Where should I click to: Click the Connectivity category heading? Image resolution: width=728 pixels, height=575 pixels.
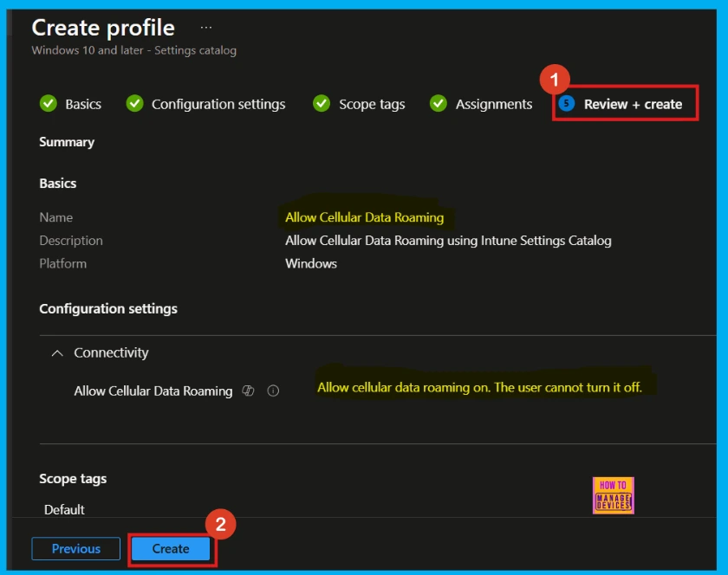[x=111, y=352]
